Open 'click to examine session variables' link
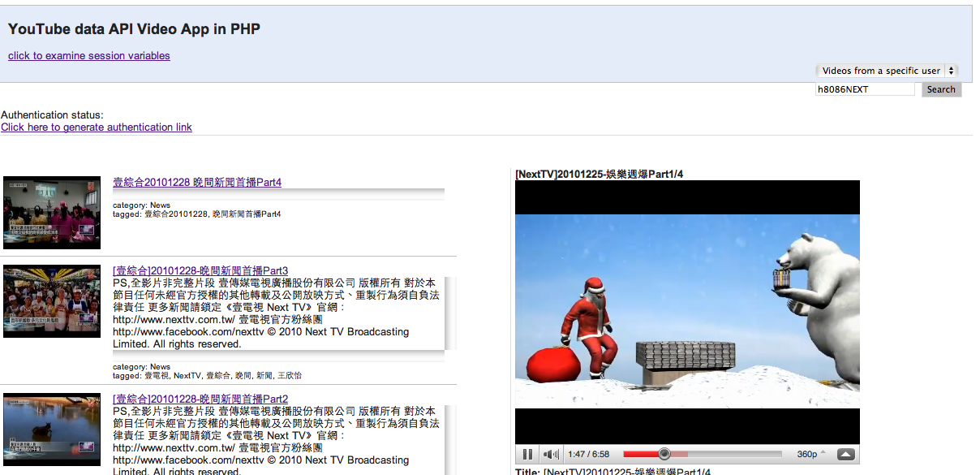 [x=89, y=56]
